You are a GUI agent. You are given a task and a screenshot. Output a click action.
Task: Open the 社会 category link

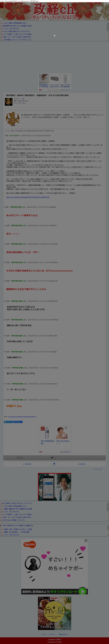click(x=23, y=99)
